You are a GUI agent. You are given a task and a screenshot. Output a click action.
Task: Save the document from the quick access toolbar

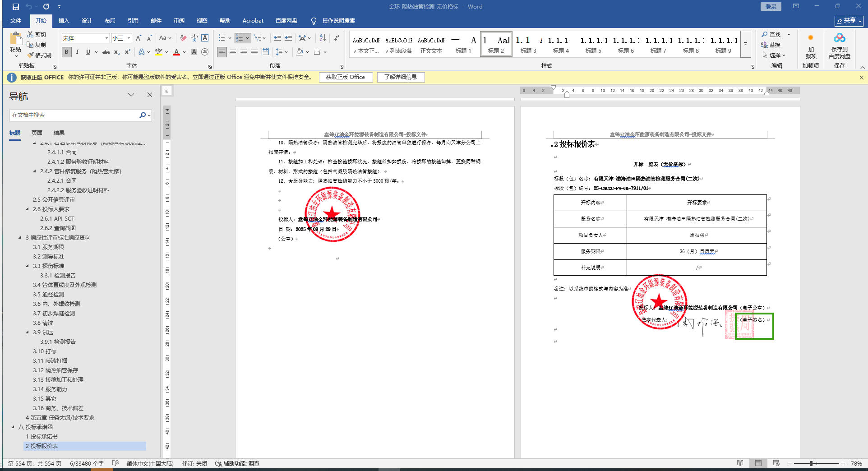click(16, 7)
